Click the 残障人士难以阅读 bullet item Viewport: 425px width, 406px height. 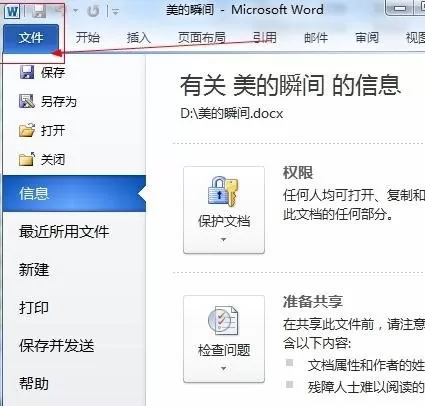point(366,387)
